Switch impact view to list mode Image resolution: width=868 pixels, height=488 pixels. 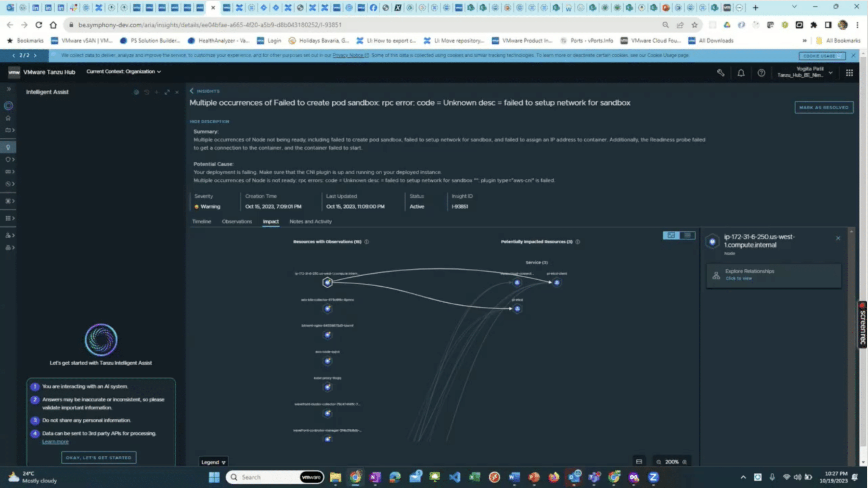click(687, 235)
